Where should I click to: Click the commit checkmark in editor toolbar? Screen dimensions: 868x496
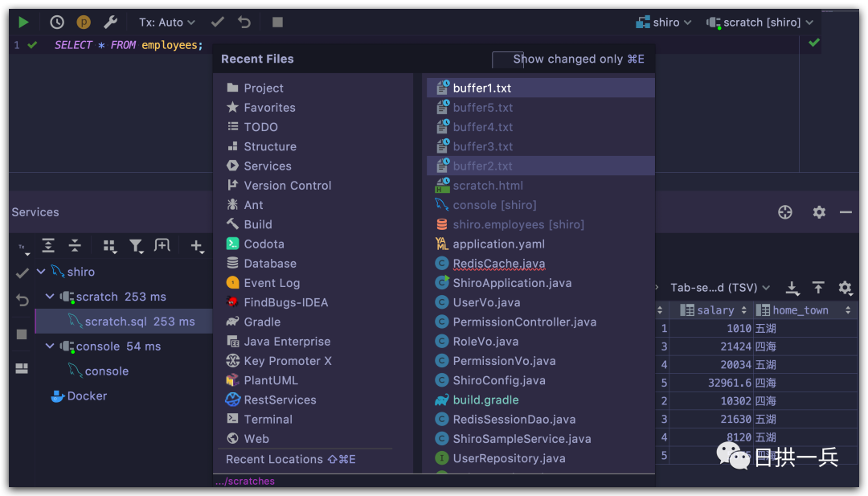point(217,23)
